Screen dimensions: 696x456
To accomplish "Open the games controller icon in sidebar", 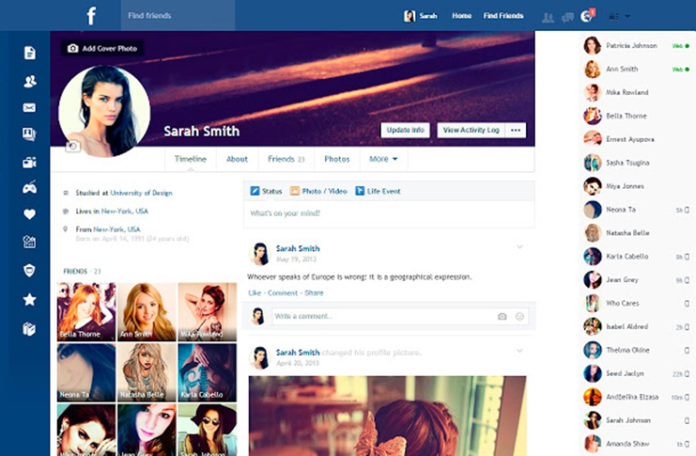I will [x=30, y=187].
